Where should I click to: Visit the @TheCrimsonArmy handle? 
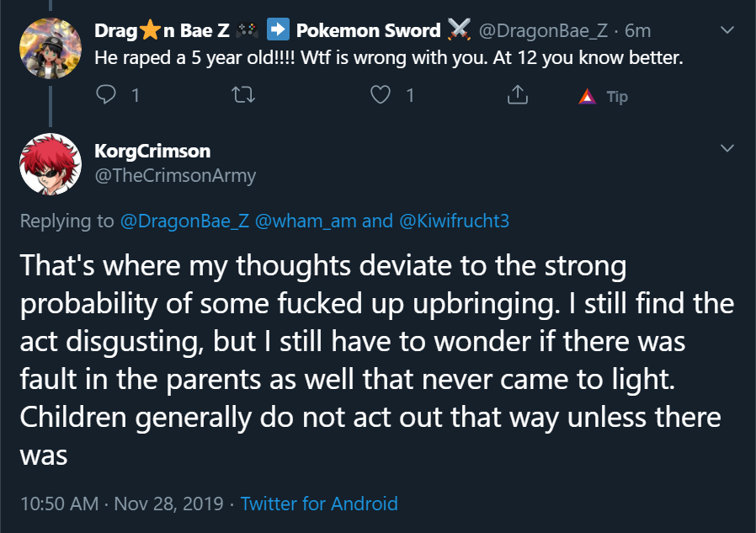pos(175,176)
